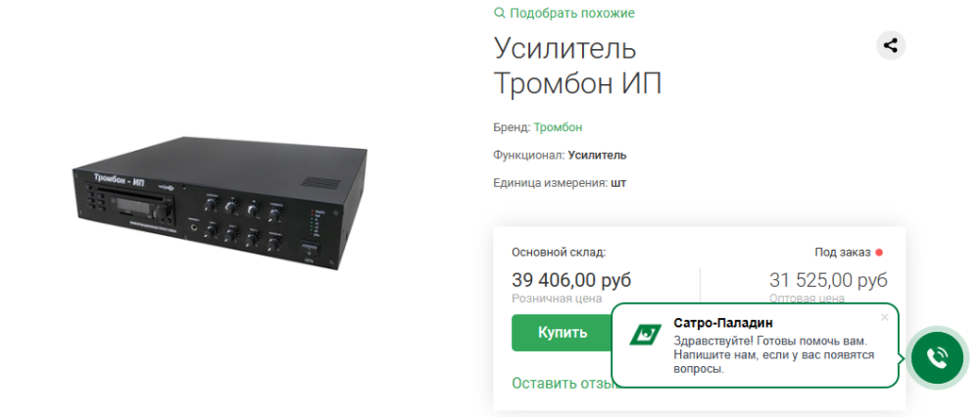The image size is (980, 417).
Task: Click the Единица измерения value шт
Action: (x=618, y=183)
